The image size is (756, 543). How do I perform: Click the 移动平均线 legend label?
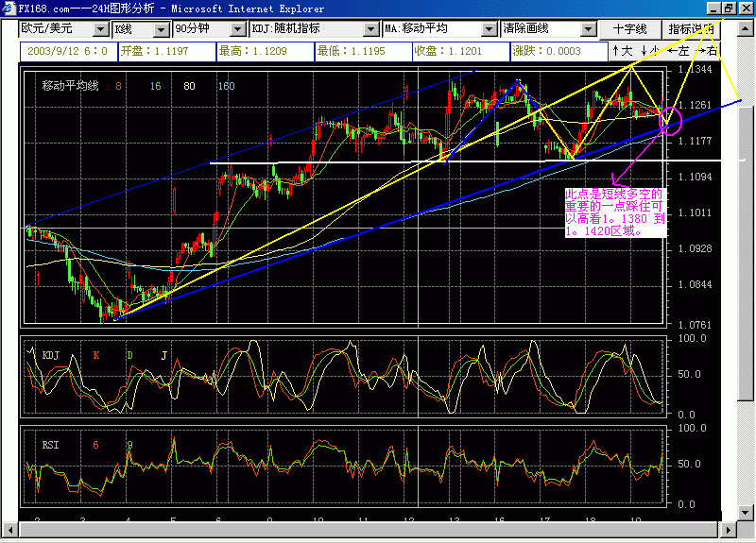point(70,86)
